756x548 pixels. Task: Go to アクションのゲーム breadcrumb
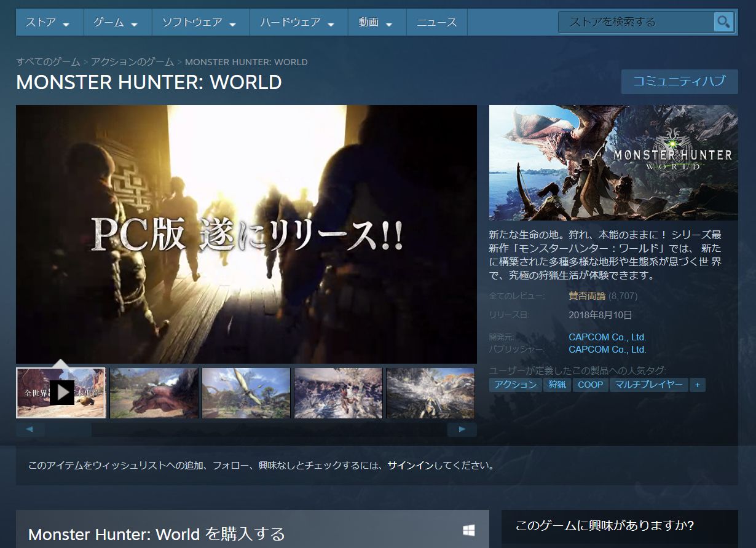tap(133, 62)
